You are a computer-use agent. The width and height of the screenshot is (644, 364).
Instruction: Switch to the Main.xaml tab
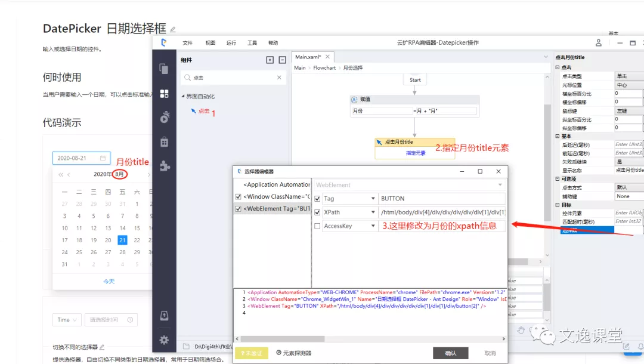[308, 57]
